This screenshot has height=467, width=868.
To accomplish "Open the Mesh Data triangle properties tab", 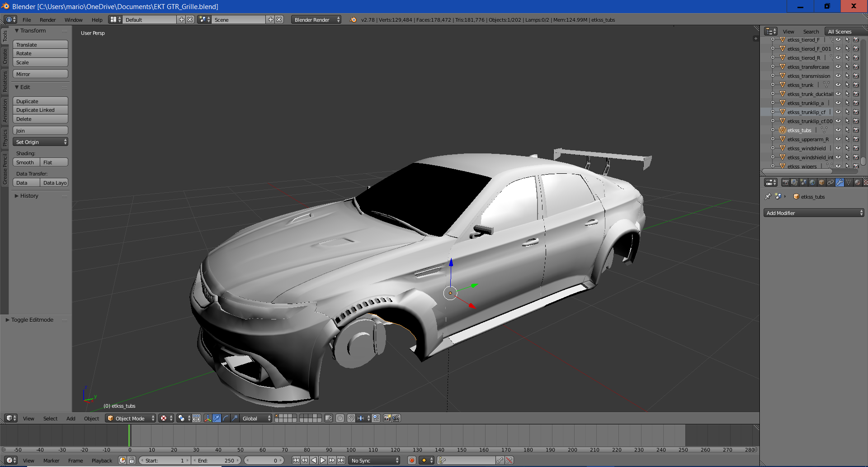I will click(849, 182).
